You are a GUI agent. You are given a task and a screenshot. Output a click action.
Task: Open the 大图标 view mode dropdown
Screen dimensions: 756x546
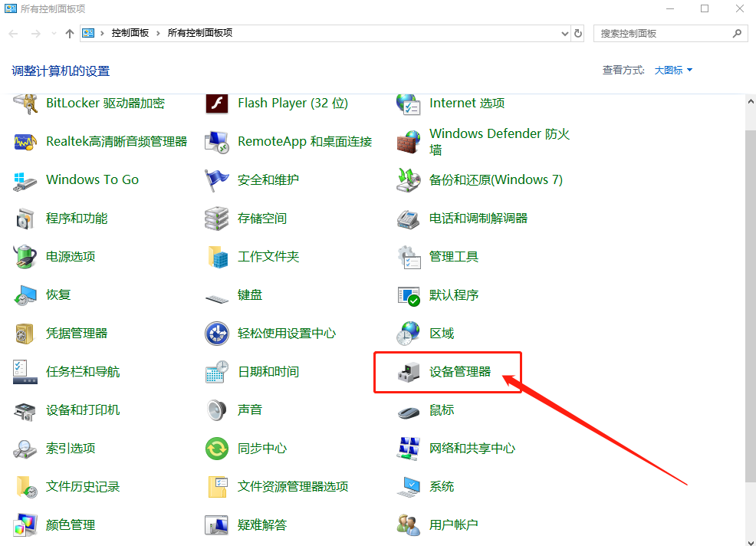tap(673, 71)
